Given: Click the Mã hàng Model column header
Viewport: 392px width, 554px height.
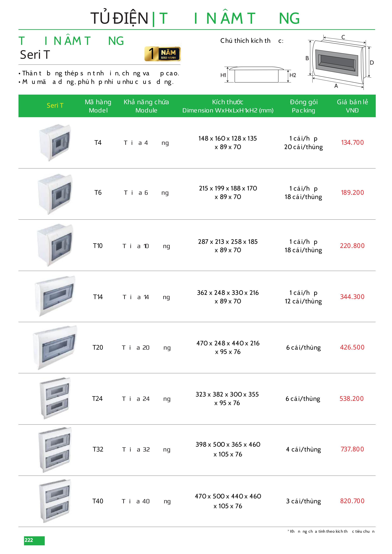Looking at the screenshot, I should pos(98,106).
